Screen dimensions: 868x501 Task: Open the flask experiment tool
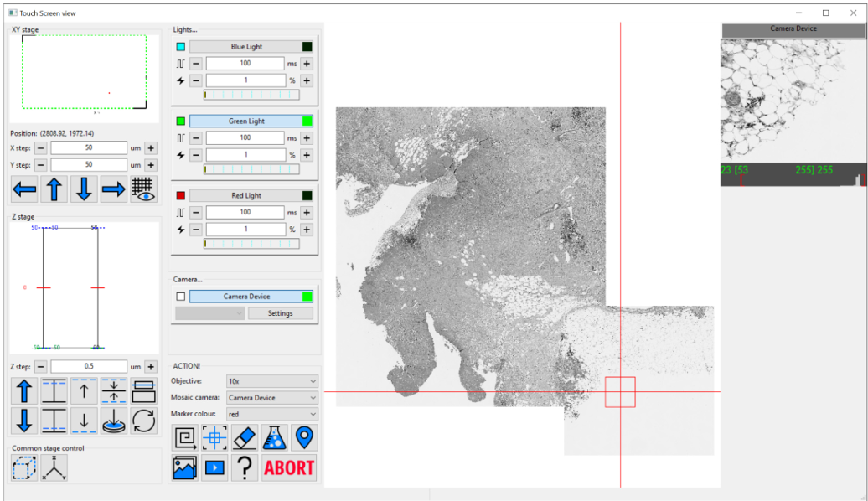[x=273, y=437]
